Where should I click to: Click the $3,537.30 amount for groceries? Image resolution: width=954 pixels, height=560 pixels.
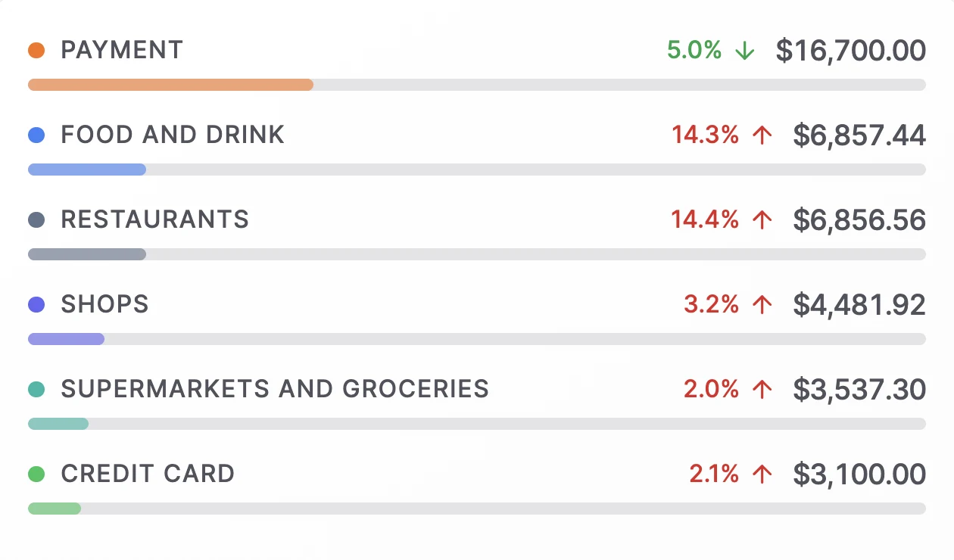click(859, 389)
